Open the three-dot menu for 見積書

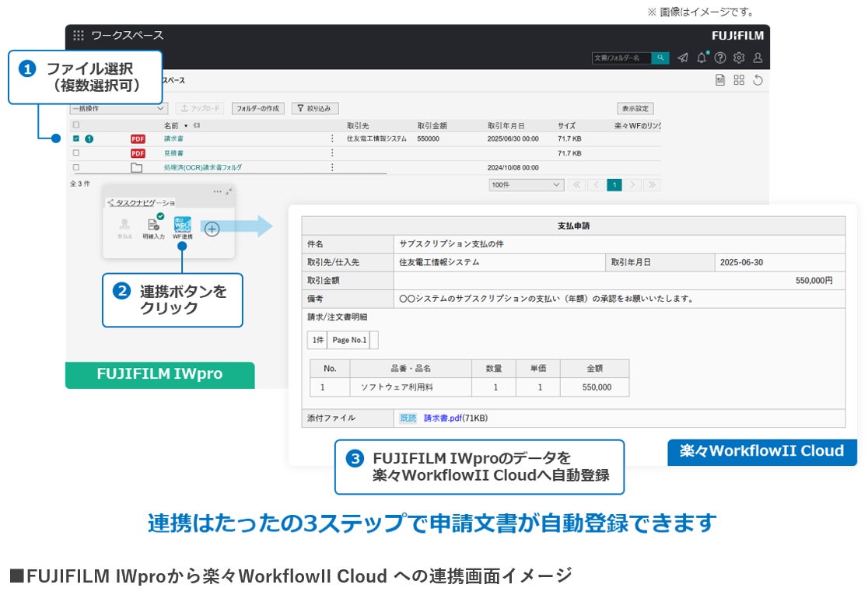click(x=332, y=152)
